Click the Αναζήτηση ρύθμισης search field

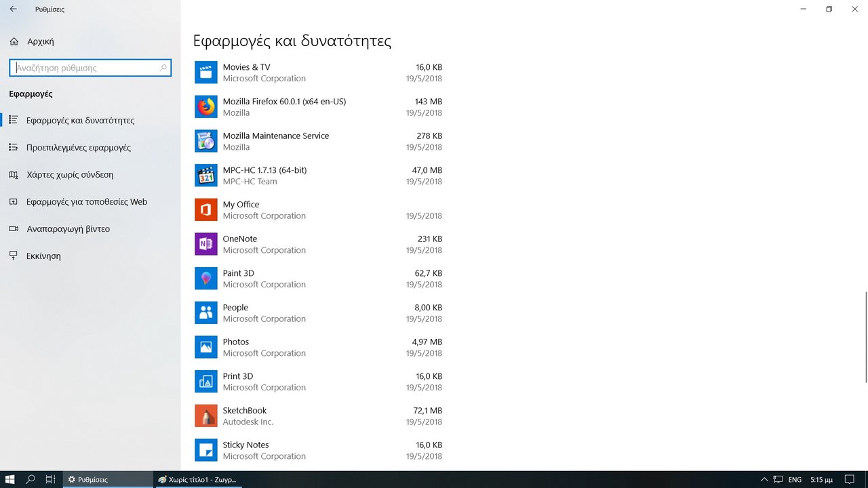90,68
